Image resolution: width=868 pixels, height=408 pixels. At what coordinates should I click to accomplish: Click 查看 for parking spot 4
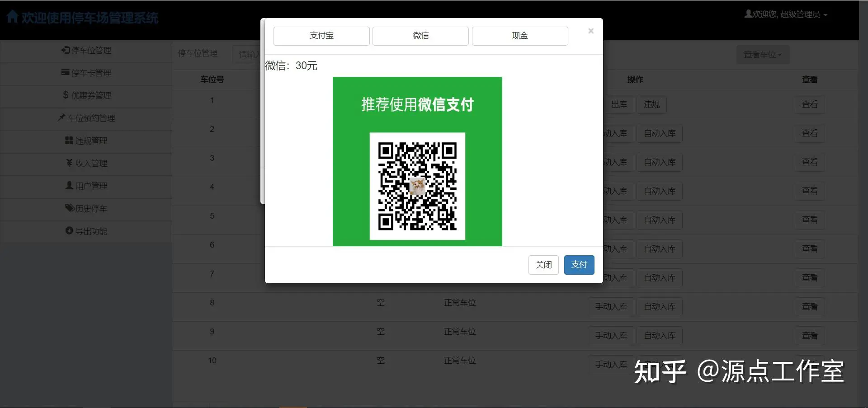tap(810, 191)
